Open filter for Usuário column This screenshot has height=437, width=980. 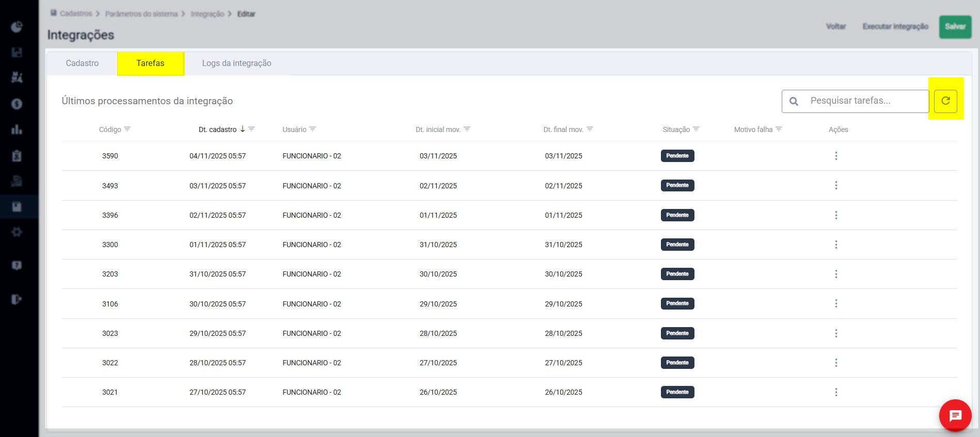click(x=313, y=129)
